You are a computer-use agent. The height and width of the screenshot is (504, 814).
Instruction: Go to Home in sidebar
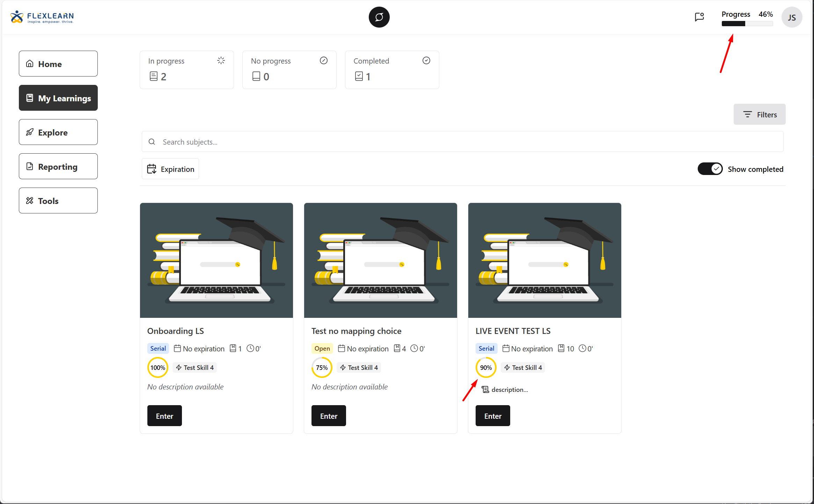58,64
